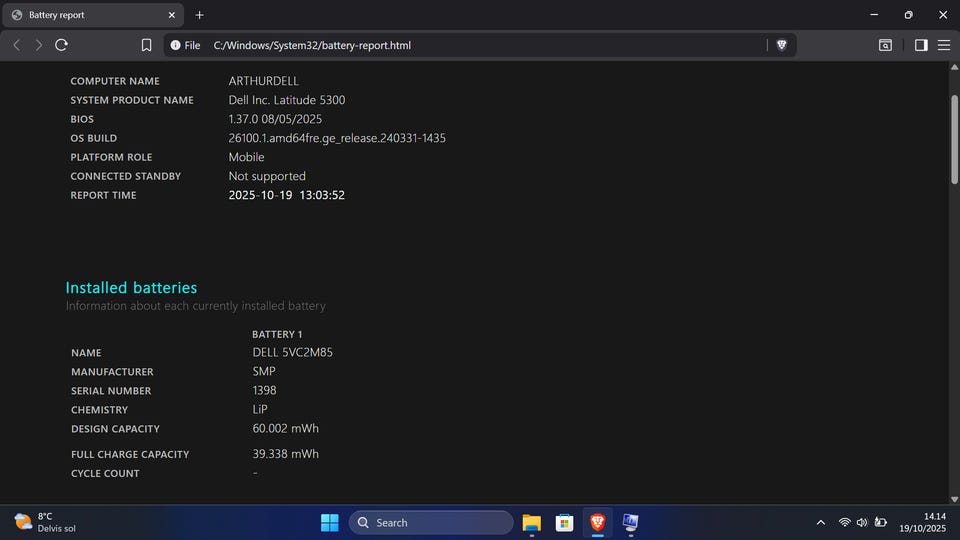Open the tab search icon

pyautogui.click(x=885, y=45)
